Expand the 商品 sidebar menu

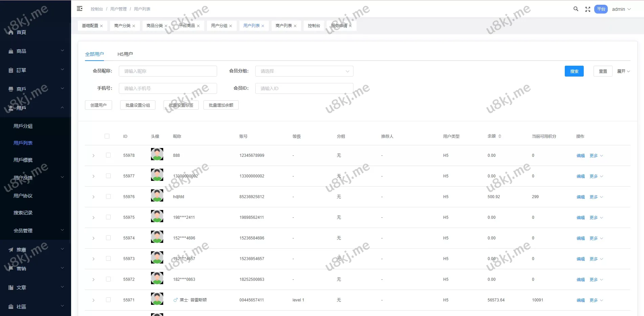click(36, 51)
